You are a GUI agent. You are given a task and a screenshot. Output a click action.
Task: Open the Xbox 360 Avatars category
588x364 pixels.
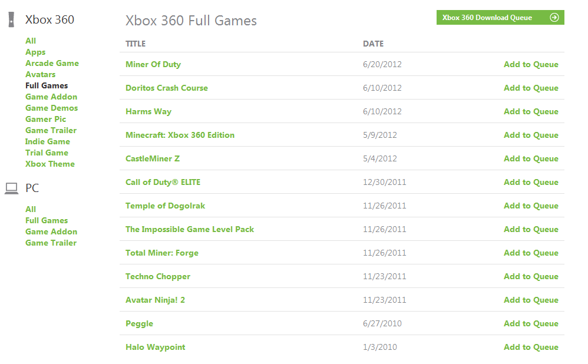click(x=40, y=74)
